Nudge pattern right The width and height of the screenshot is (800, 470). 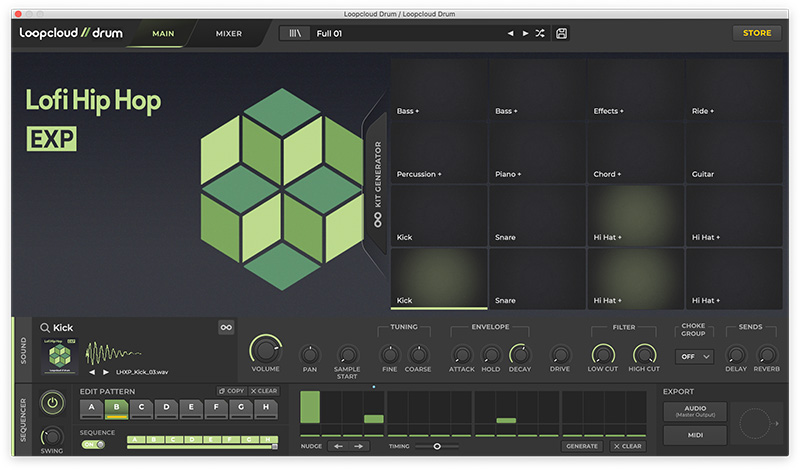pyautogui.click(x=359, y=446)
